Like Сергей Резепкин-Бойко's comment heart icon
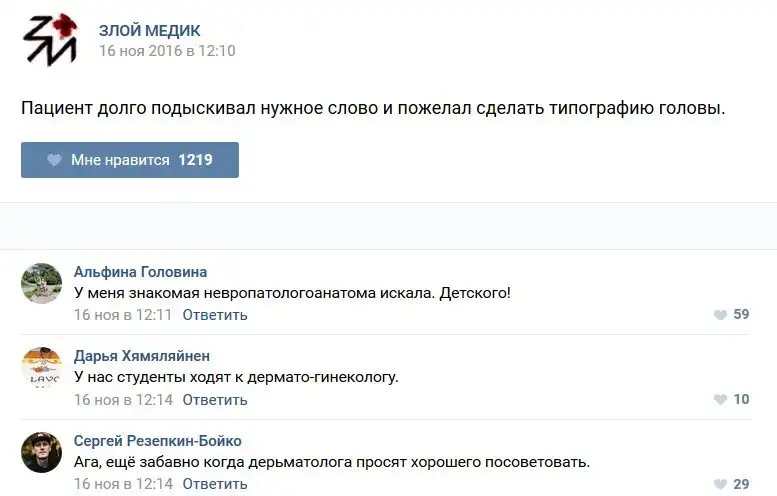 720,485
